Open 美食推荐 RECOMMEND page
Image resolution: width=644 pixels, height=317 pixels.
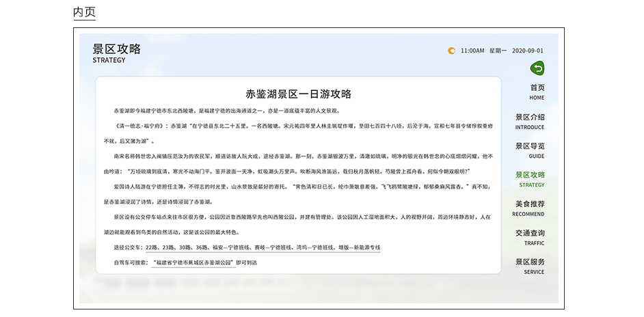530,208
